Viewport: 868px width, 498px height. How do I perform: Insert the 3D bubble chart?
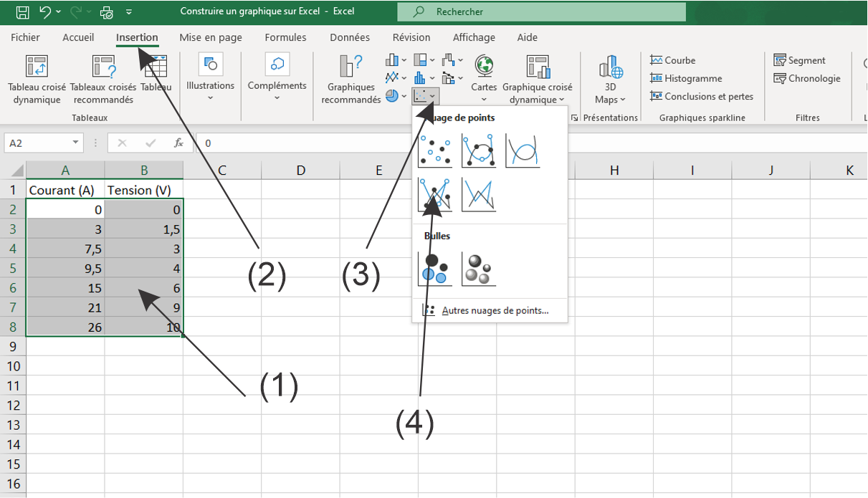(479, 269)
